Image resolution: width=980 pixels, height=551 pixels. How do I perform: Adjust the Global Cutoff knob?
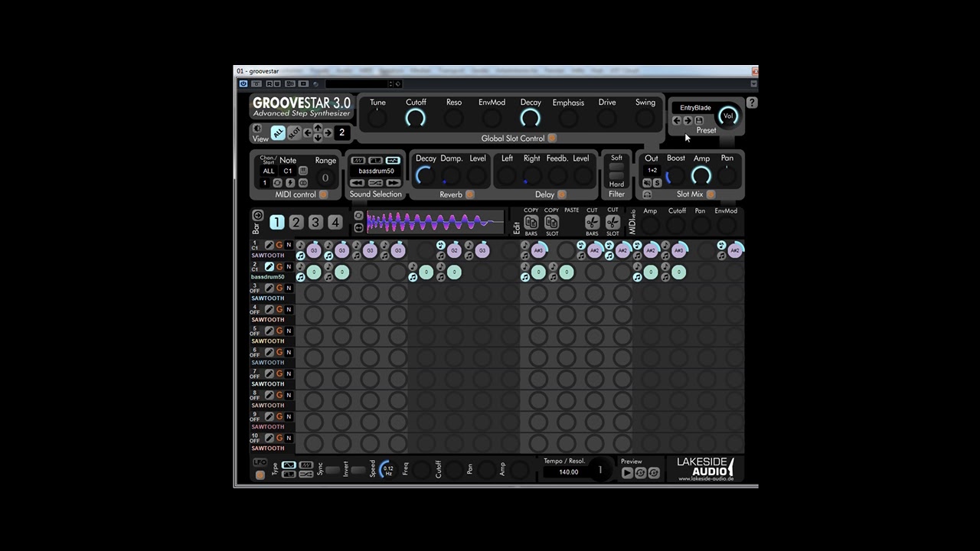click(416, 118)
